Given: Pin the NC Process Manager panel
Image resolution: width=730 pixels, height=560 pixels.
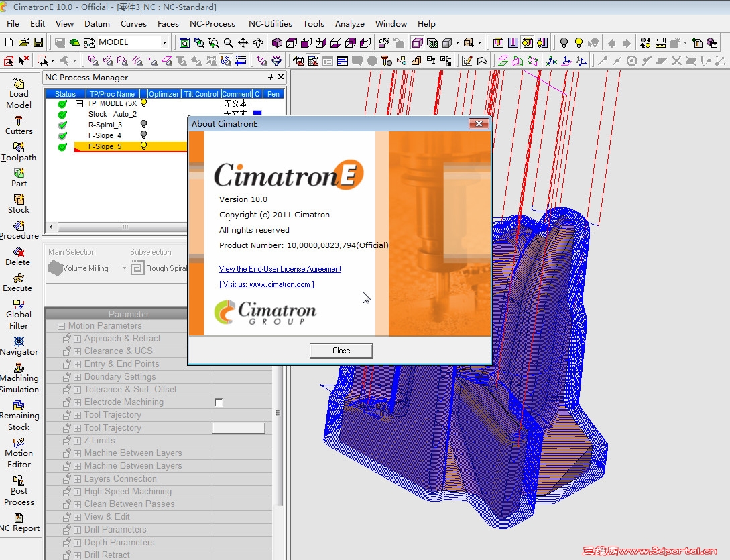Looking at the screenshot, I should click(x=271, y=77).
